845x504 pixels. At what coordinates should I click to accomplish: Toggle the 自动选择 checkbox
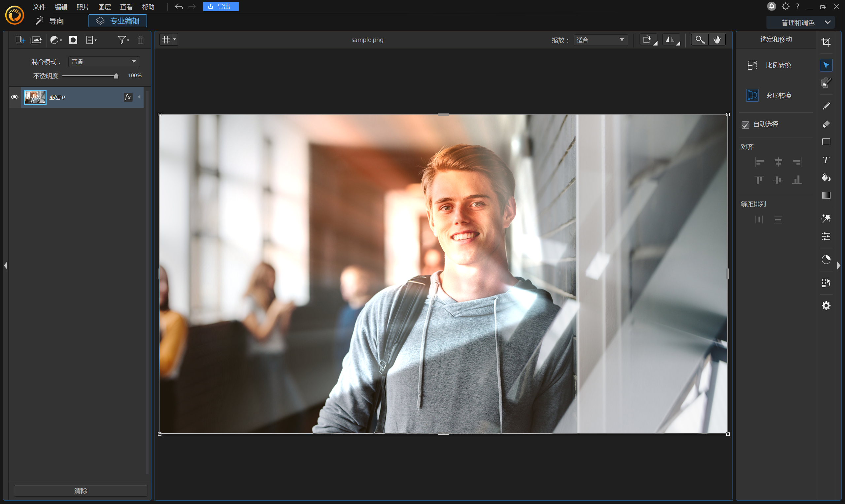(745, 125)
